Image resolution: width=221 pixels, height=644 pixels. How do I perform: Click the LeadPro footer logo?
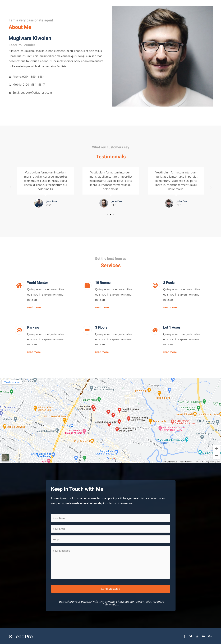point(21,637)
